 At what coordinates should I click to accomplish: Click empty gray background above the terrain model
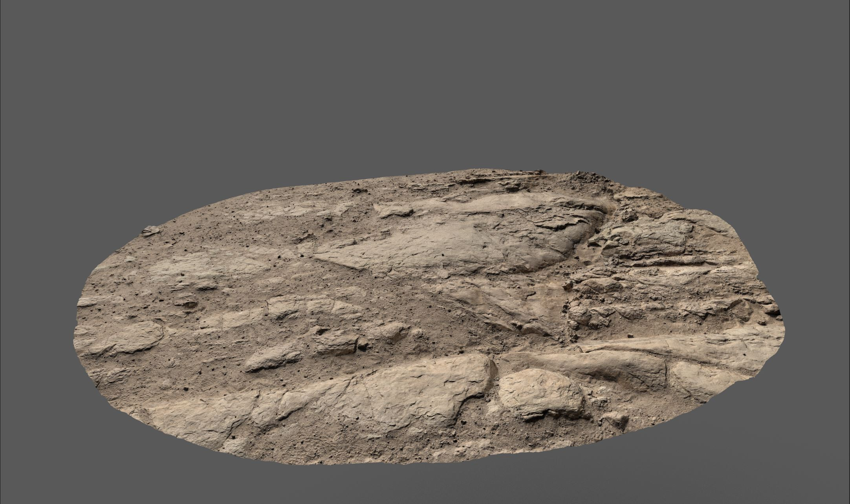click(x=424, y=79)
